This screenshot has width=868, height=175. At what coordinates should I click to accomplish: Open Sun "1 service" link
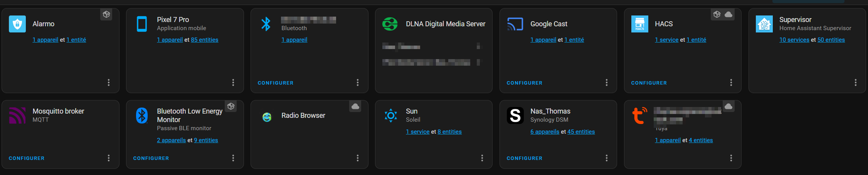tap(418, 132)
